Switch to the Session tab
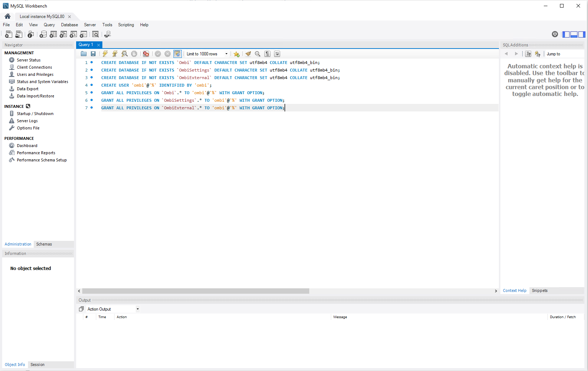The height and width of the screenshot is (371, 588). click(37, 365)
